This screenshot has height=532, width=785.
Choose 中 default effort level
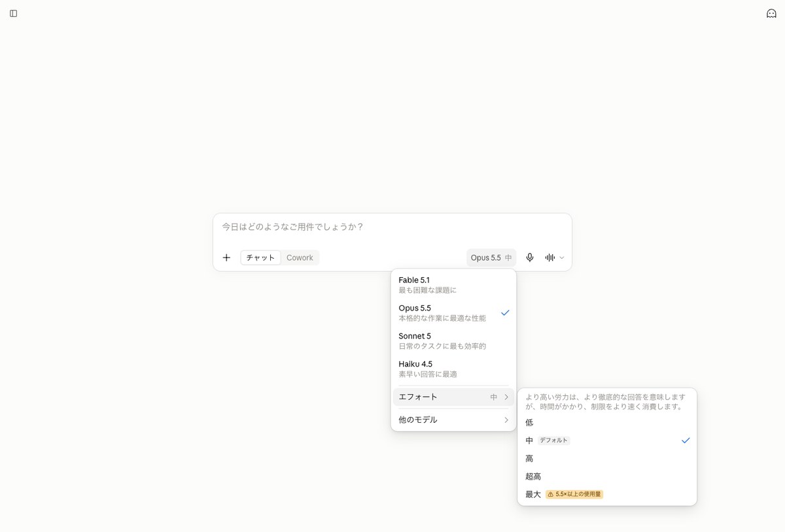click(607, 441)
